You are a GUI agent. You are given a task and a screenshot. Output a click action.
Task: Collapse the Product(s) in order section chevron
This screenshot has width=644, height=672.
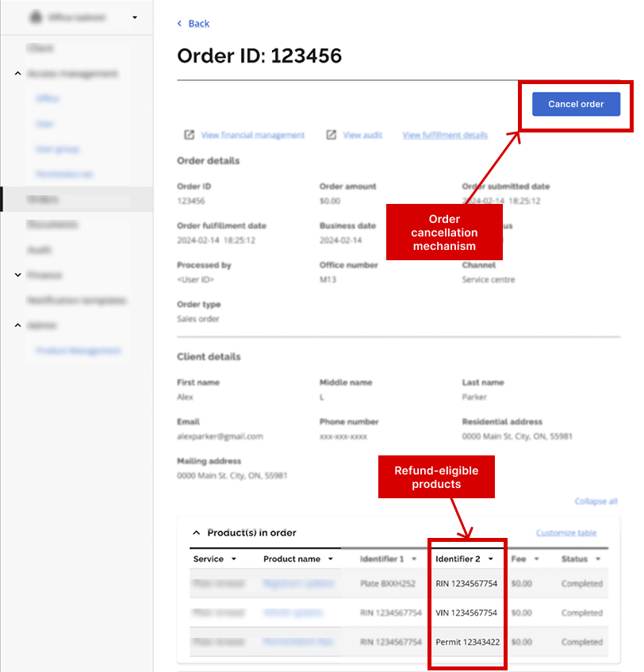(x=196, y=532)
